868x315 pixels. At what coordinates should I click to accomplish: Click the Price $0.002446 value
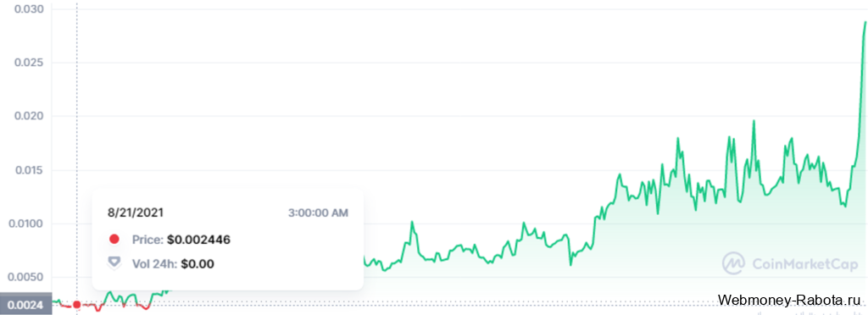(x=198, y=240)
